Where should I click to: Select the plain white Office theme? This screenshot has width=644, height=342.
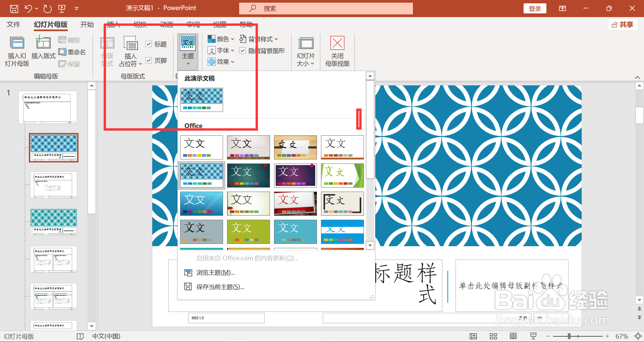202,147
